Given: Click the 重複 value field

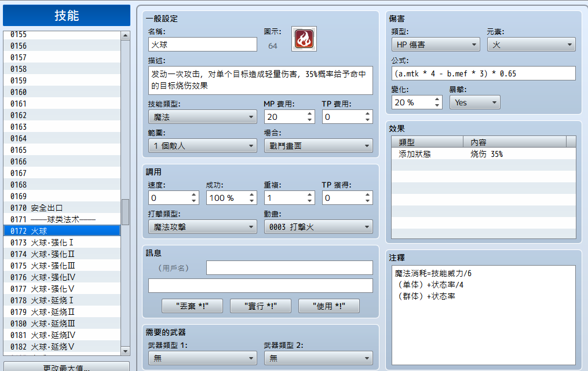Looking at the screenshot, I should (285, 198).
